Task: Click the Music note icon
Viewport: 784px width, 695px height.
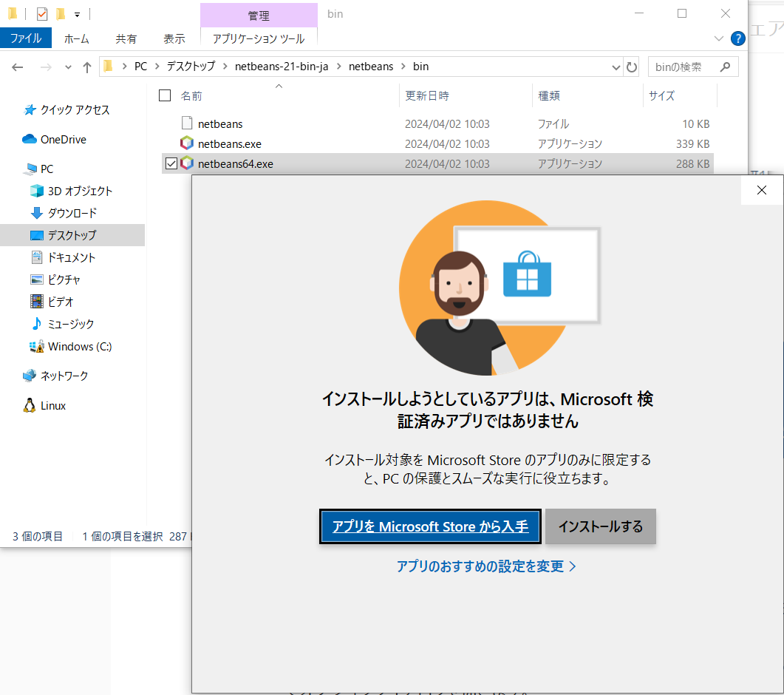Action: (36, 324)
